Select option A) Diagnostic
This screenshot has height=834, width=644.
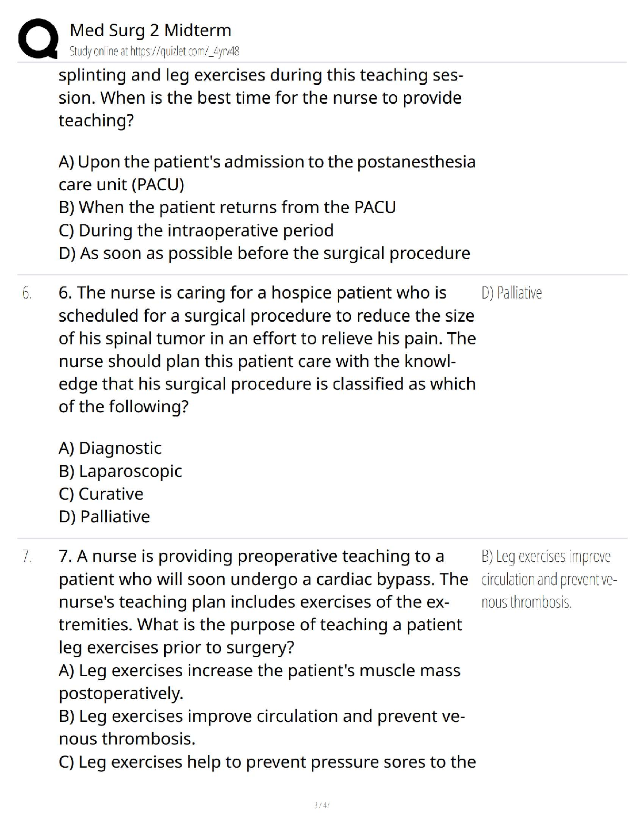pos(110,448)
